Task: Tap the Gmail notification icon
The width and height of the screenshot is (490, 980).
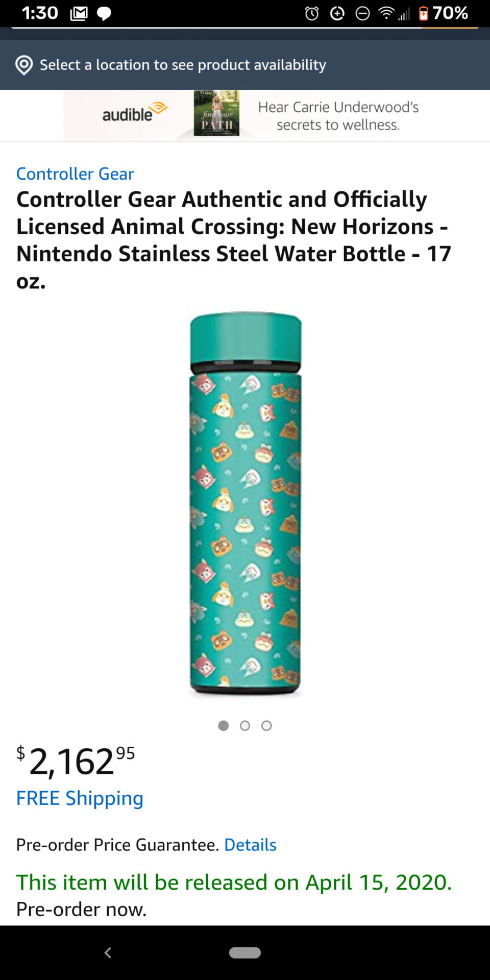Action: pos(79,13)
